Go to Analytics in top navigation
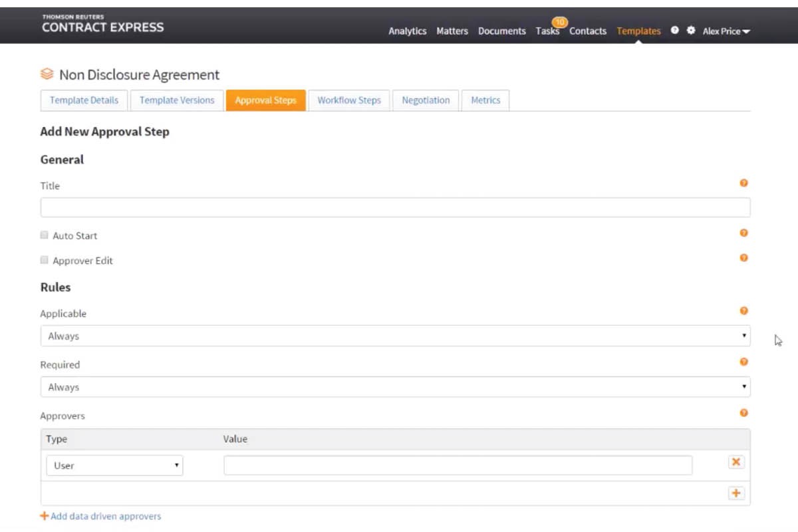Image resolution: width=798 pixels, height=532 pixels. pos(408,31)
